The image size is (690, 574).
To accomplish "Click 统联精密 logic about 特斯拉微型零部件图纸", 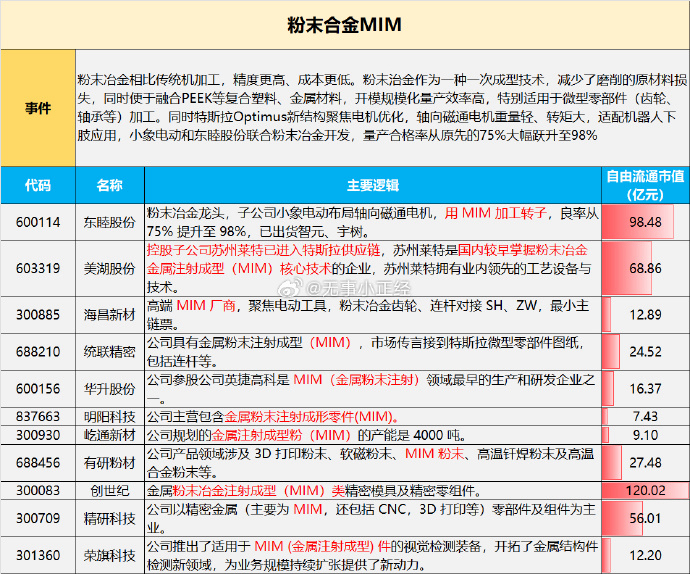I will click(x=365, y=352).
